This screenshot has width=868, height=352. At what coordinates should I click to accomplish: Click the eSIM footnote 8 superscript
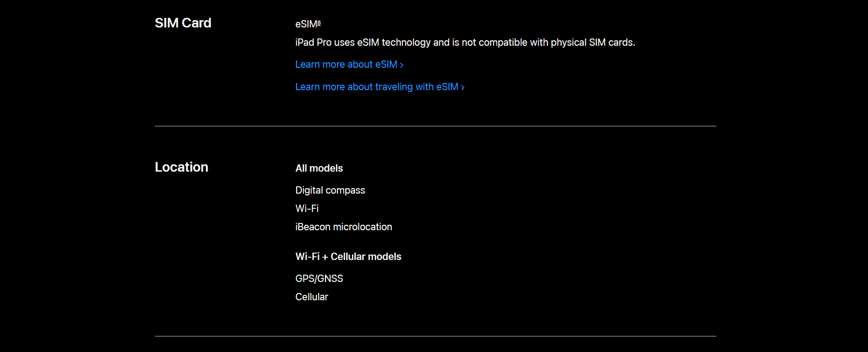[319, 22]
